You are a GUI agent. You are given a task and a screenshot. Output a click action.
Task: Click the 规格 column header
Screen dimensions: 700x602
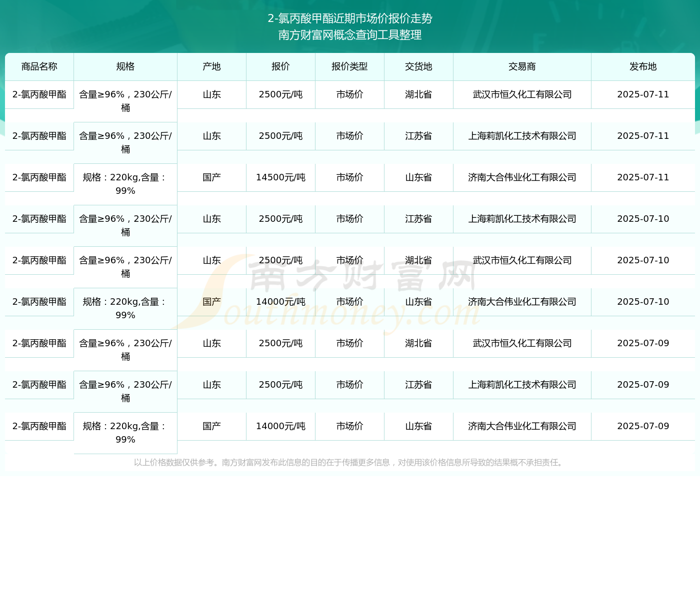125,66
